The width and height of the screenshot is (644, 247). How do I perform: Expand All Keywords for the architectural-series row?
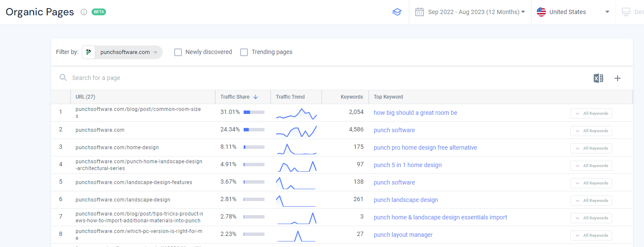[591, 166]
